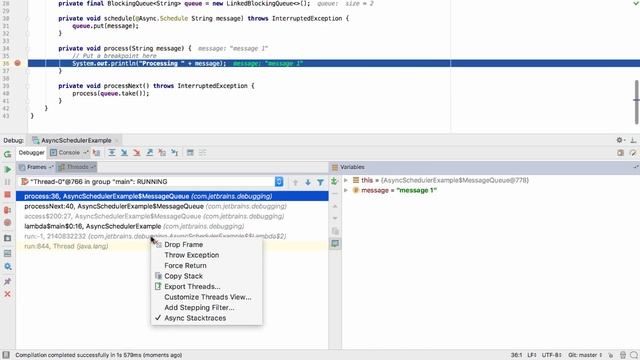Select access$200:27 stack frame
640x360 pixels.
click(x=172, y=216)
